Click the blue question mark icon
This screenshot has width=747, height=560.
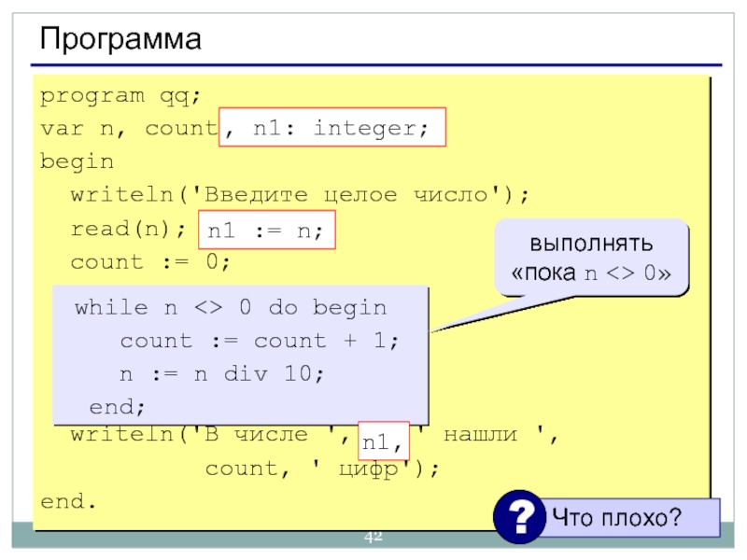[519, 516]
